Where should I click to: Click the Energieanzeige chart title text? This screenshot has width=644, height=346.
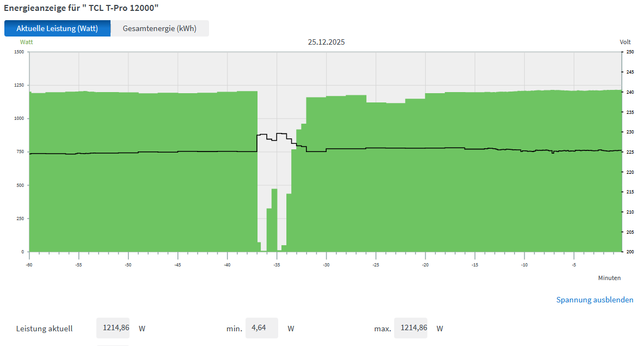click(x=82, y=9)
